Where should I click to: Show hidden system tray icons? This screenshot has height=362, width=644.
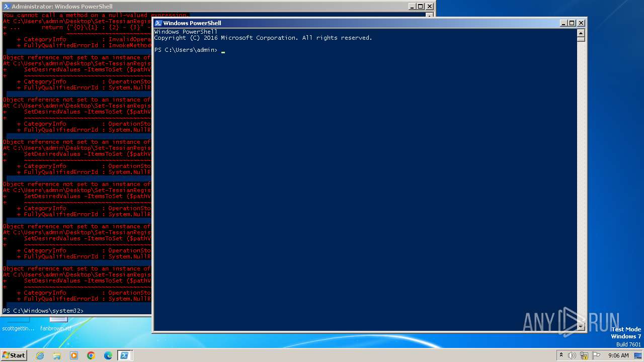point(561,355)
